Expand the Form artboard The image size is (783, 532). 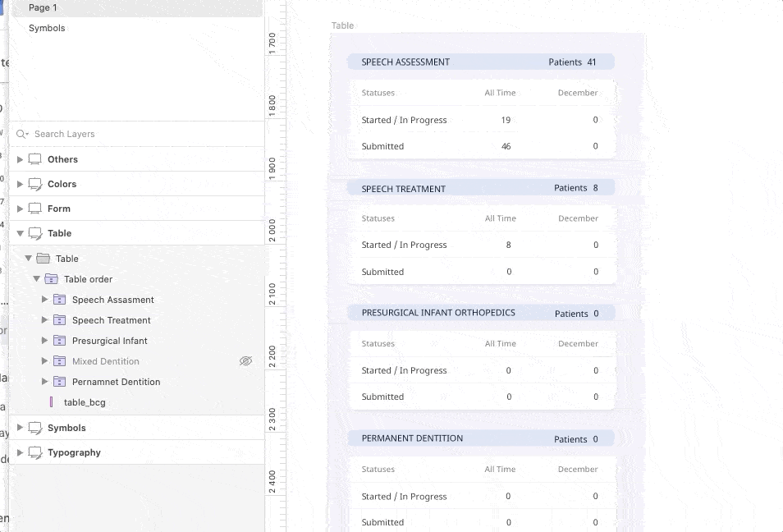point(21,209)
